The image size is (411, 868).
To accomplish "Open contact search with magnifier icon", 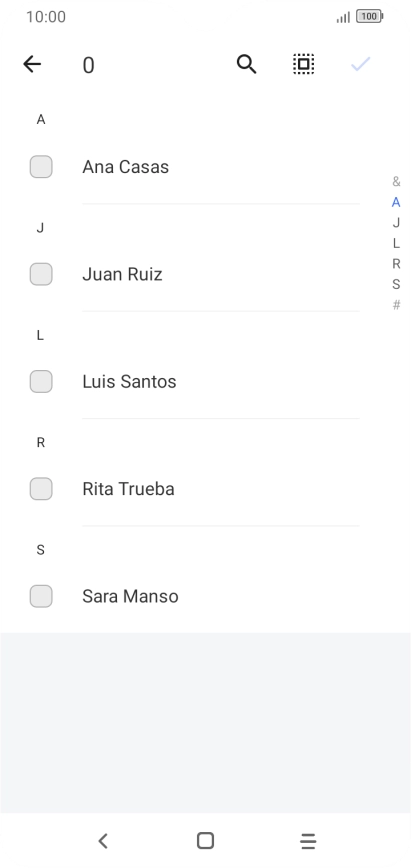I will pyautogui.click(x=246, y=64).
